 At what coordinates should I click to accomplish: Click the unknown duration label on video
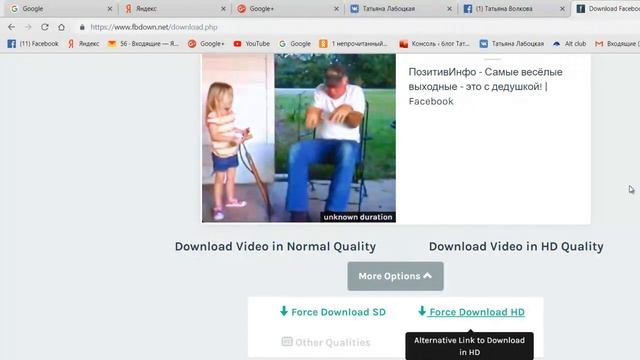358,217
